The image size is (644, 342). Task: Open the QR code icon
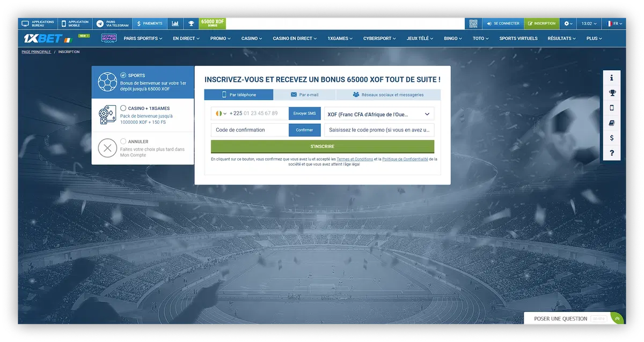(x=473, y=24)
